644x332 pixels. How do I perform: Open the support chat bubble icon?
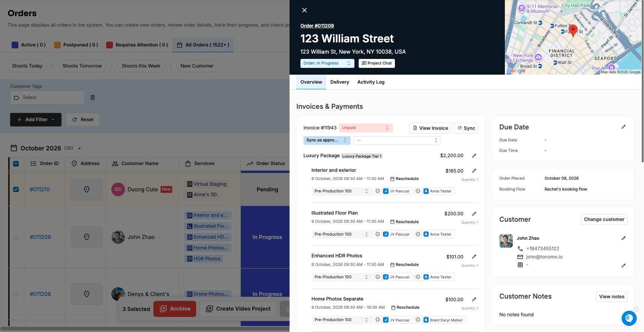coord(629,318)
